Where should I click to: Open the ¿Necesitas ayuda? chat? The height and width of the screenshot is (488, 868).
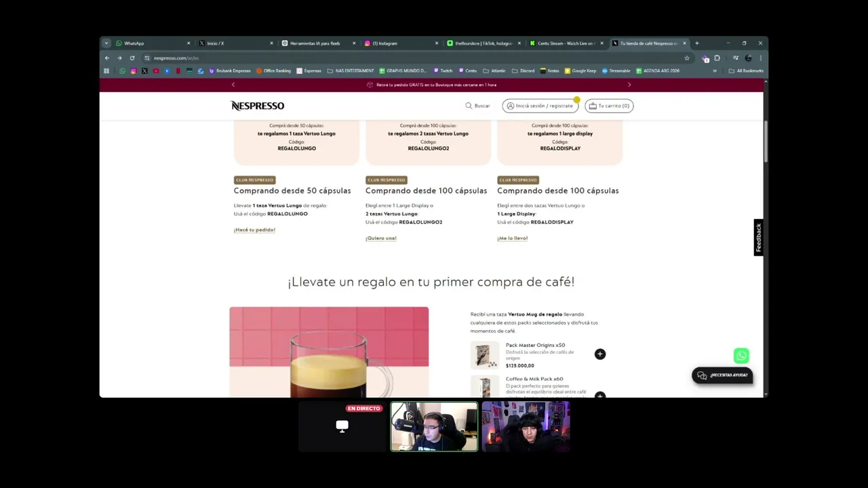pyautogui.click(x=722, y=375)
